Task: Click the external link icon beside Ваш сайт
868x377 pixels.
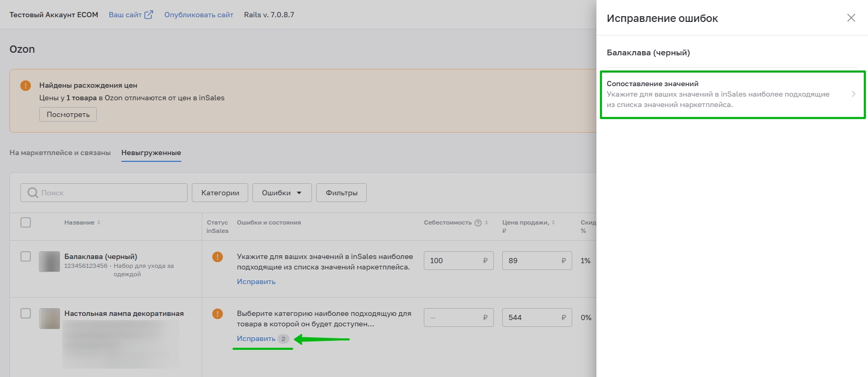Action: (x=148, y=15)
